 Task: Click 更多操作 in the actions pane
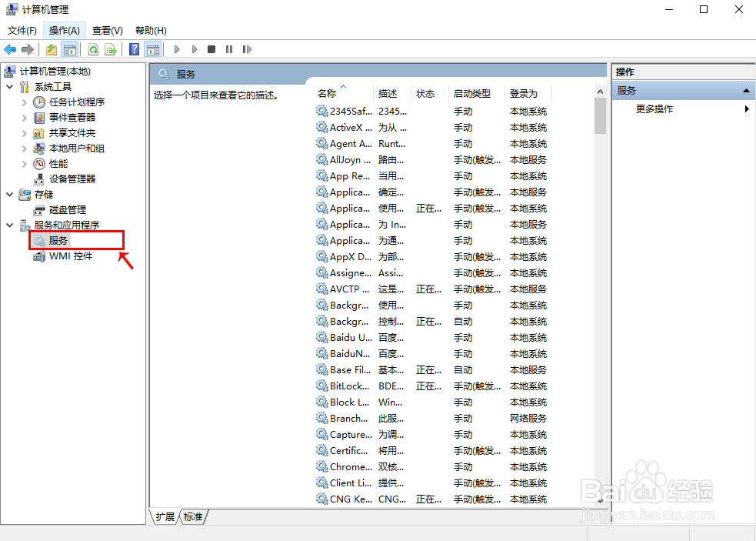point(654,109)
